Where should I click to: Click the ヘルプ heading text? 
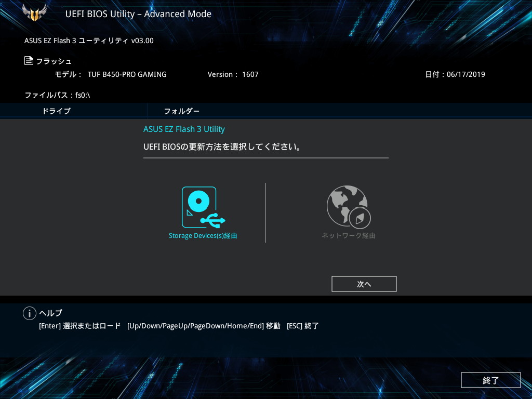pos(51,313)
